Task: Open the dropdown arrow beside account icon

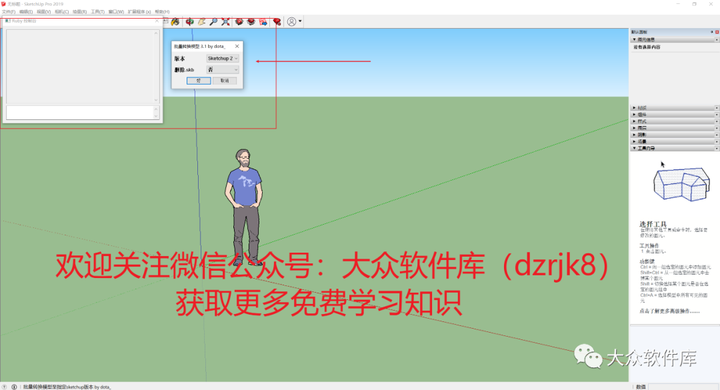Action: (x=300, y=21)
